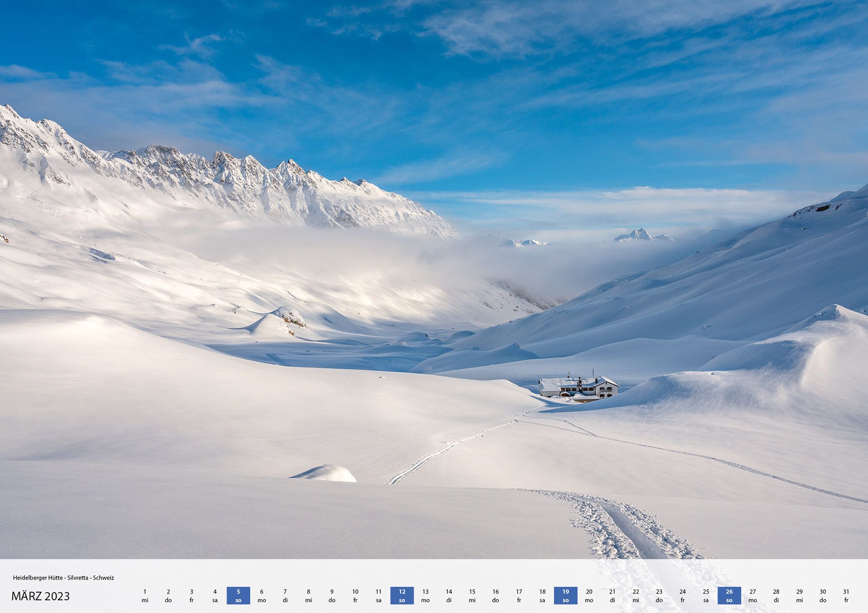Image resolution: width=868 pixels, height=613 pixels.
Task: Select calendar day '9 do'
Action: pos(332,596)
